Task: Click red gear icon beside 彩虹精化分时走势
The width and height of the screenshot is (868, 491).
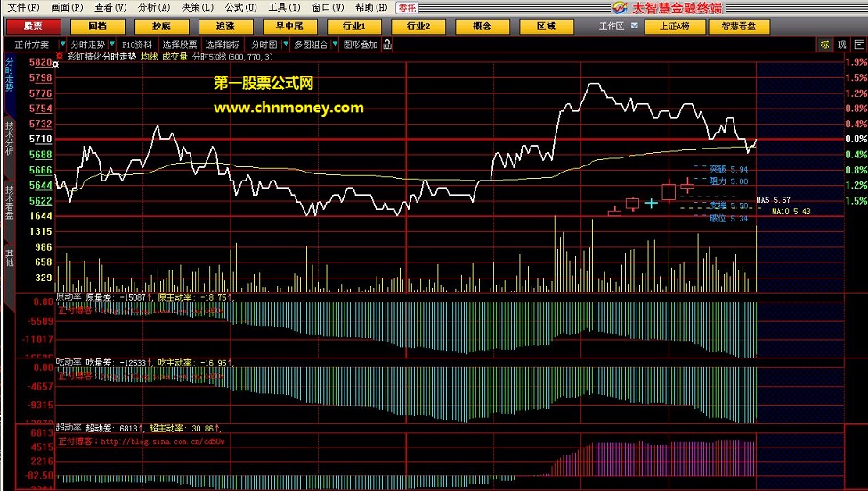Action: (60, 56)
